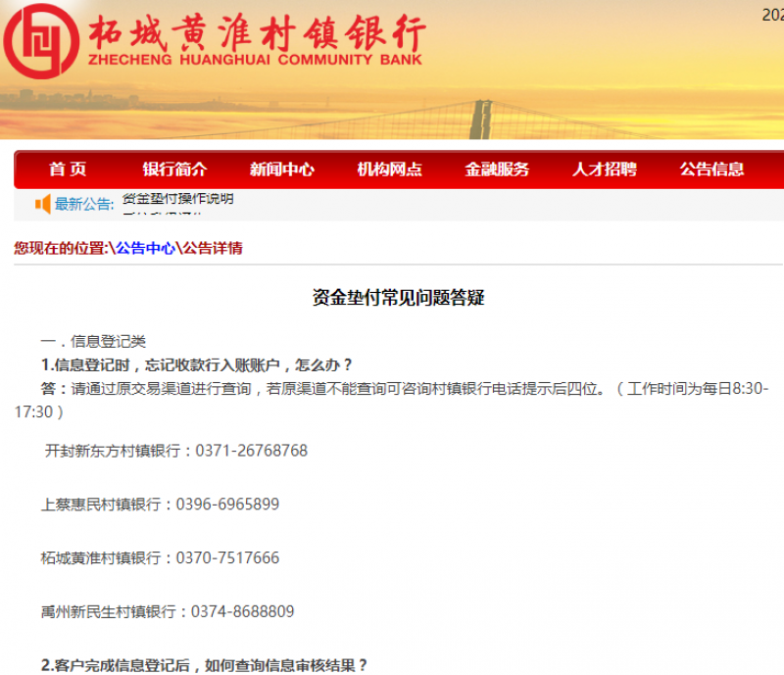Image resolution: width=784 pixels, height=675 pixels.
Task: Open the 资金垫付操作说明 announcement link
Action: tap(178, 199)
